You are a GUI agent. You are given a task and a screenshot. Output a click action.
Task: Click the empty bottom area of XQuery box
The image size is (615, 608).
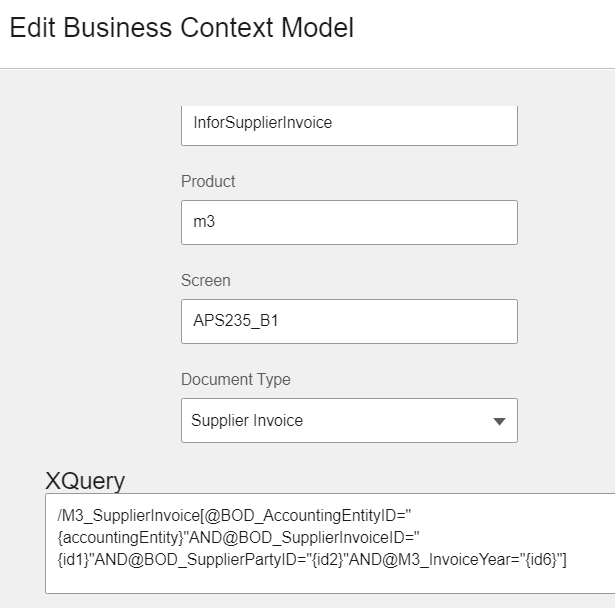[330, 582]
